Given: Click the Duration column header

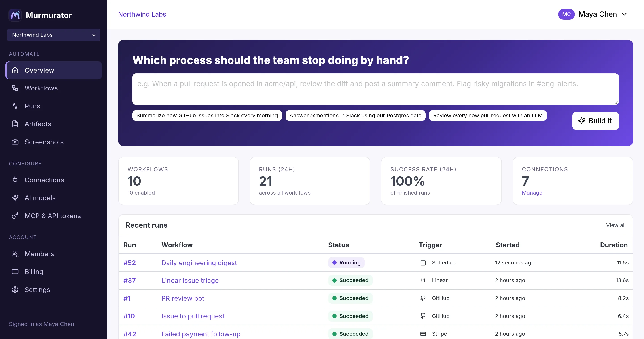Looking at the screenshot, I should pos(614,245).
